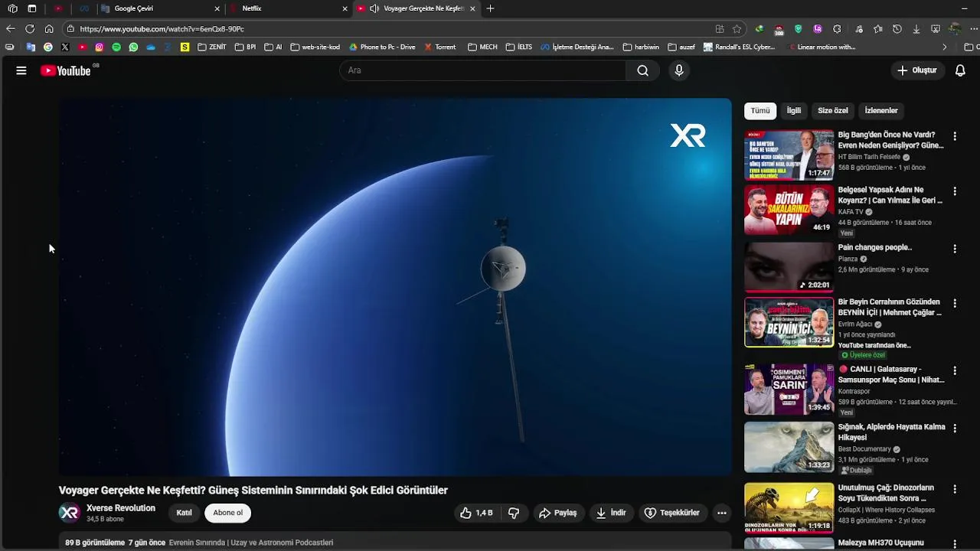The height and width of the screenshot is (551, 980).
Task: Open options for Big Bang'den Önce video
Action: (955, 136)
